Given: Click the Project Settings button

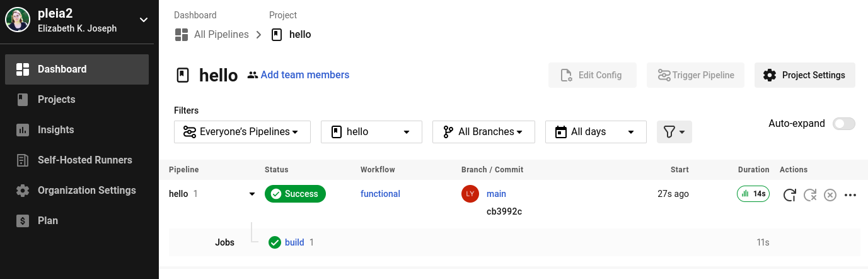Looking at the screenshot, I should 804,75.
